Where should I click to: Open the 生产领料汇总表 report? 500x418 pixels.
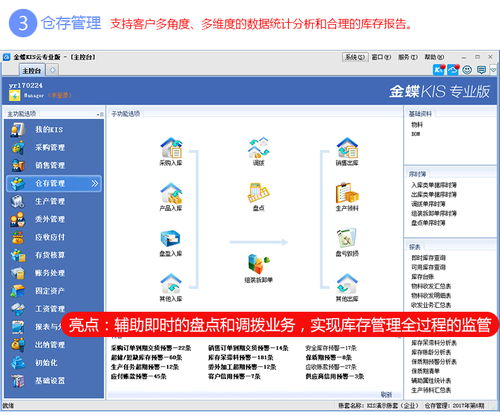coord(431,390)
